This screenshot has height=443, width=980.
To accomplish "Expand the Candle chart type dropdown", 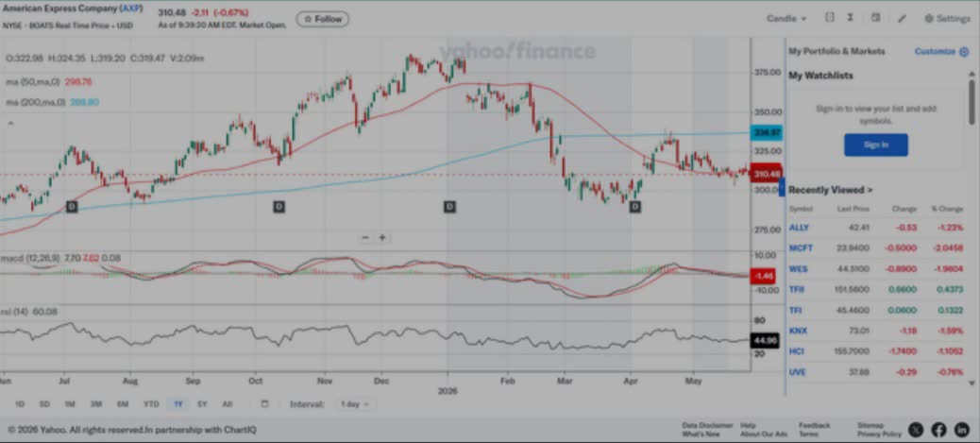I will tap(786, 19).
